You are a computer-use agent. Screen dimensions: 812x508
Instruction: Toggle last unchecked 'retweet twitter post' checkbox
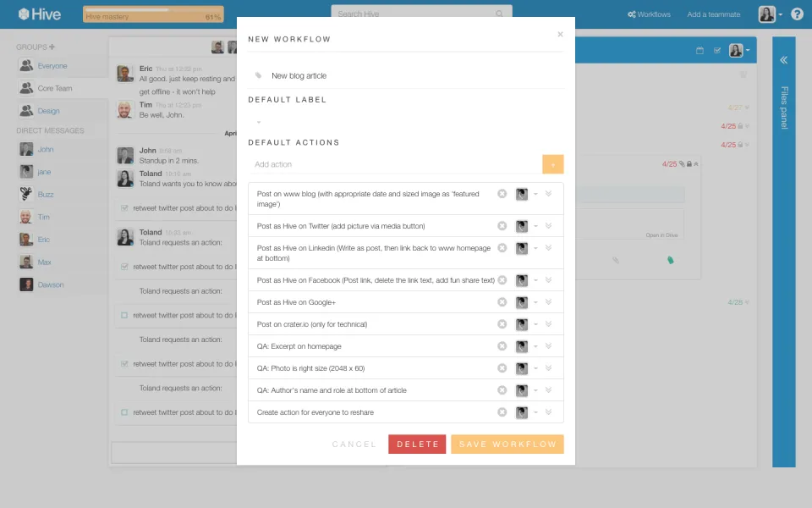[124, 412]
